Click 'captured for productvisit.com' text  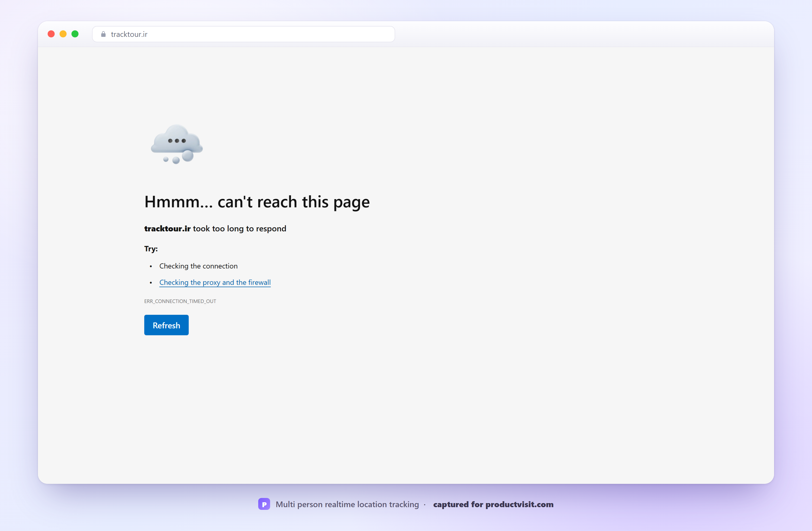(493, 504)
